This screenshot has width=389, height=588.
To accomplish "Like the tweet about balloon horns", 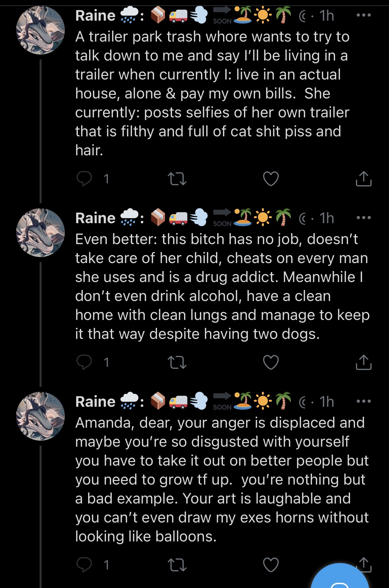I will pos(271,565).
